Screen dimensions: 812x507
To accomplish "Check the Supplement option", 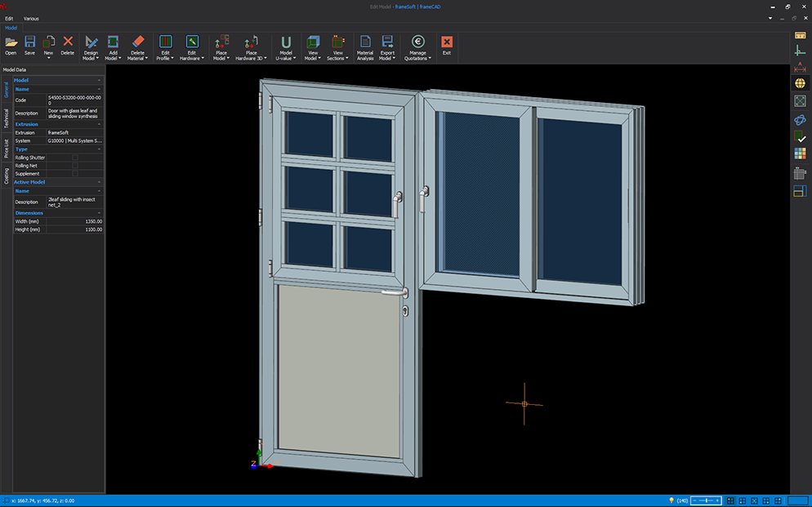I will [x=75, y=174].
